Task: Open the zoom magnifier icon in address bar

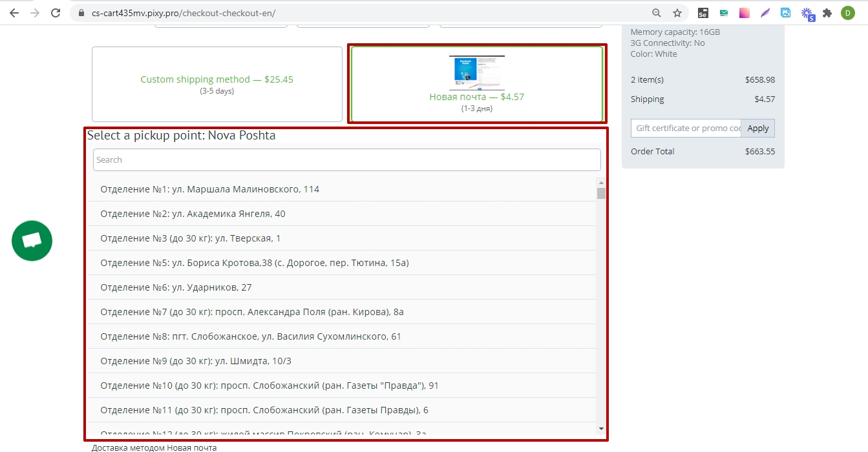Action: tap(657, 13)
